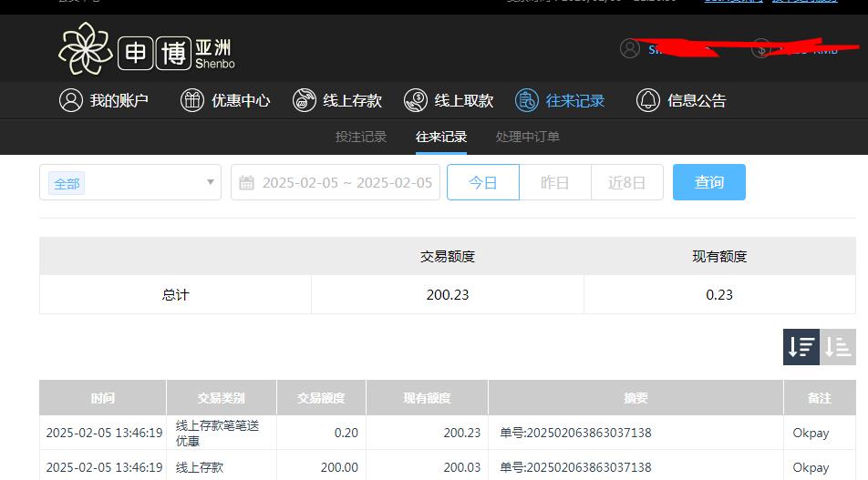Click the 信息公告 bell icon
Screen dimensions: 868x480
tap(647, 100)
